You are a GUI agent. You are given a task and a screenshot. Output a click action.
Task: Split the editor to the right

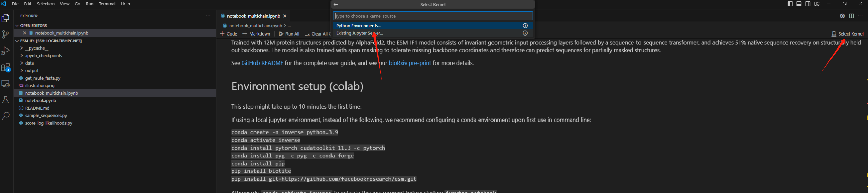(x=851, y=16)
